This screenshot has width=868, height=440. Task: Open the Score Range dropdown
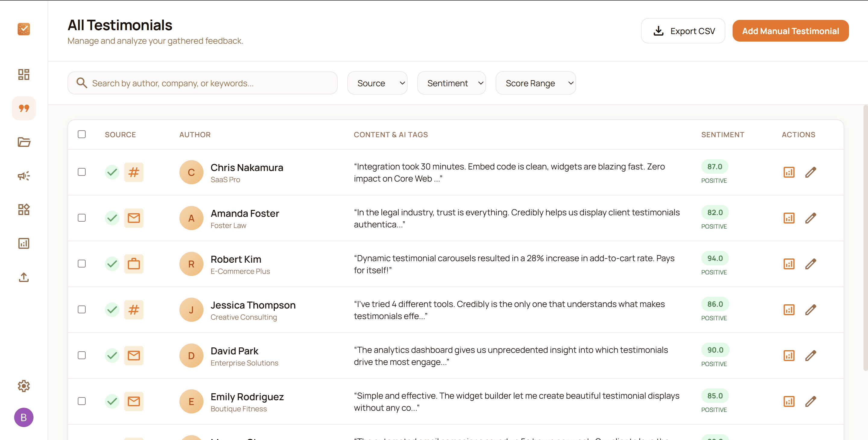pos(535,83)
